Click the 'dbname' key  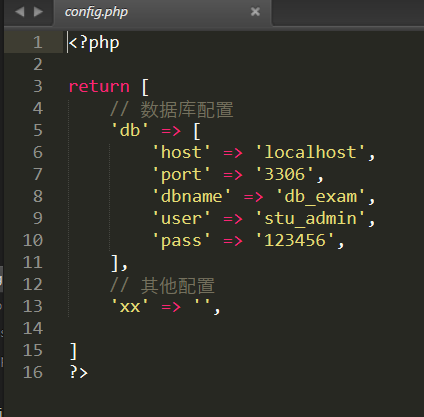(x=191, y=196)
